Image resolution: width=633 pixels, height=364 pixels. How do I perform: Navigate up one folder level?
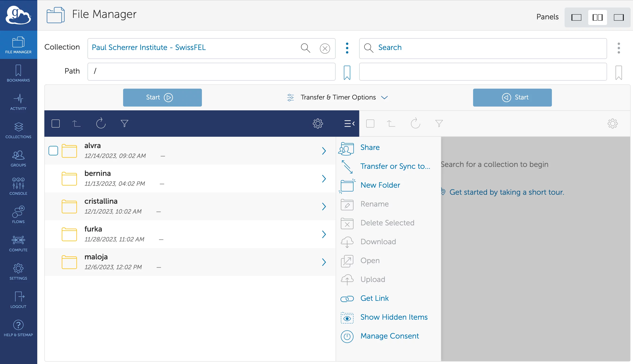coord(76,123)
